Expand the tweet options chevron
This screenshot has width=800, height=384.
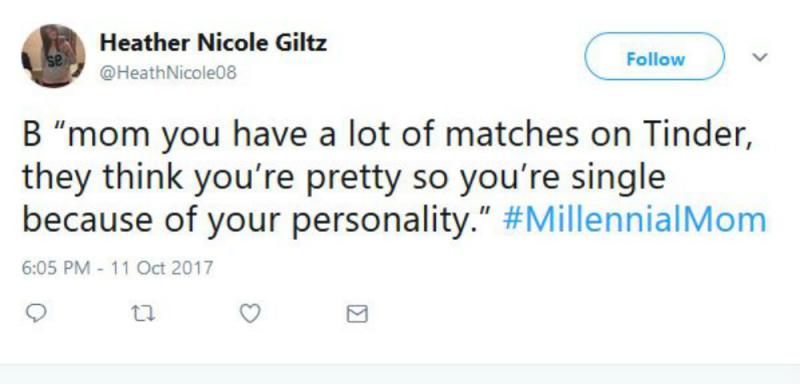(760, 57)
